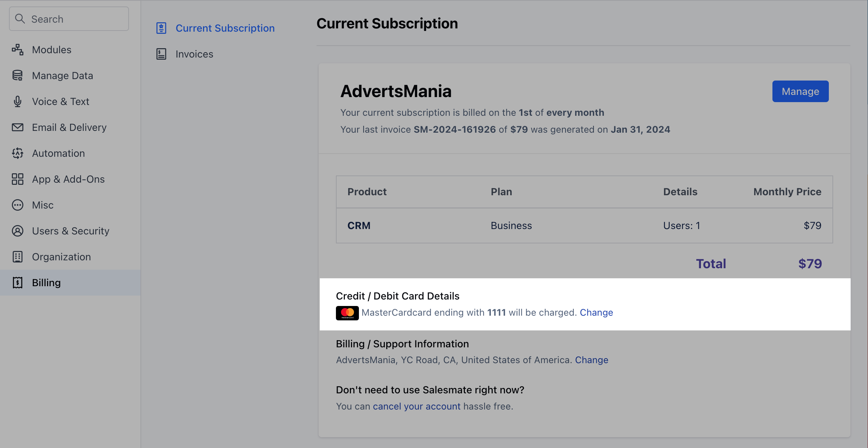Change the credit card details
Image resolution: width=868 pixels, height=448 pixels.
pos(596,312)
